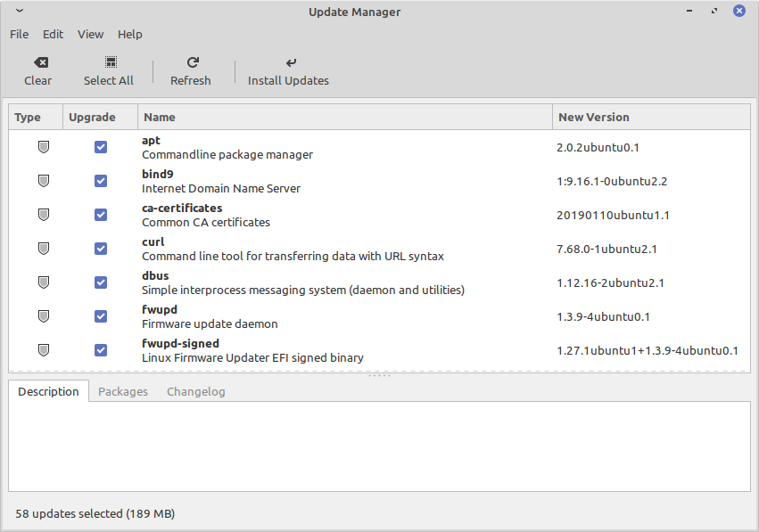Image resolution: width=759 pixels, height=532 pixels.
Task: Click the shield icon next to fwupd
Action: 43,316
